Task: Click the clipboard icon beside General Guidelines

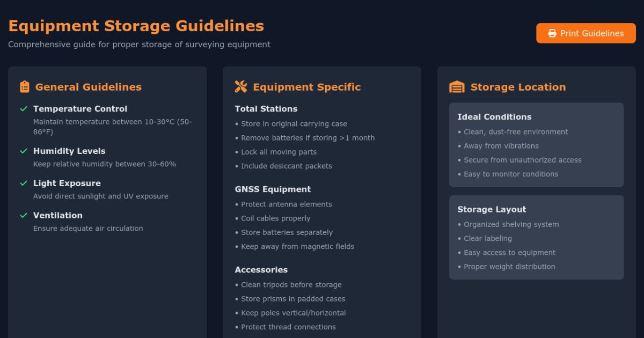Action: tap(24, 87)
